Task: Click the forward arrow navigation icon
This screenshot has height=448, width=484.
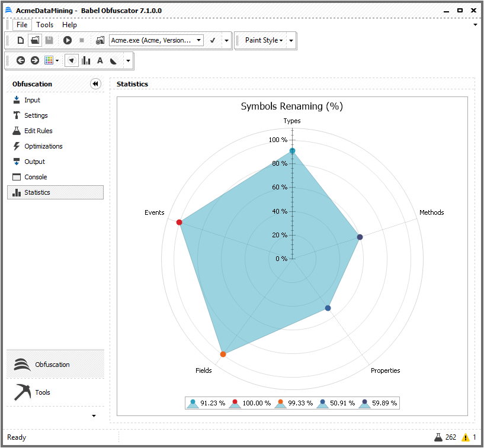Action: click(x=35, y=60)
